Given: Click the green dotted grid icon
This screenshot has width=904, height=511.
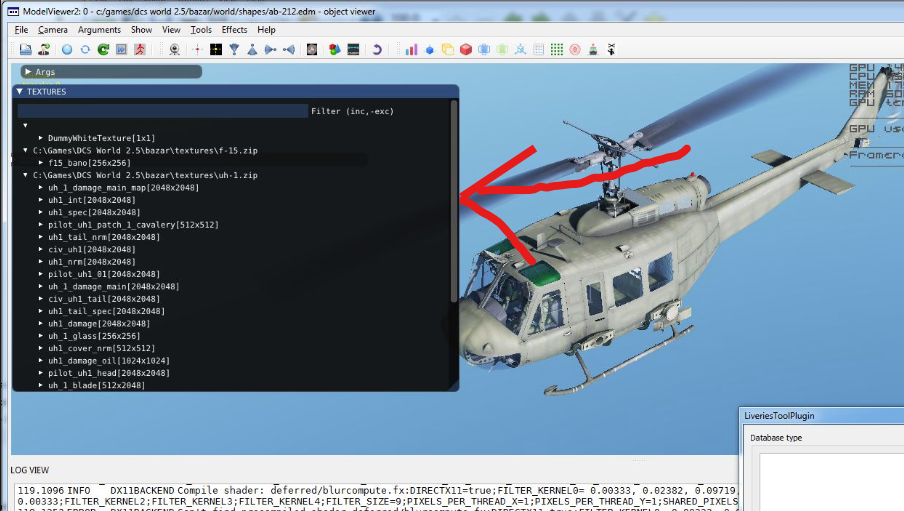Looking at the screenshot, I should [556, 50].
